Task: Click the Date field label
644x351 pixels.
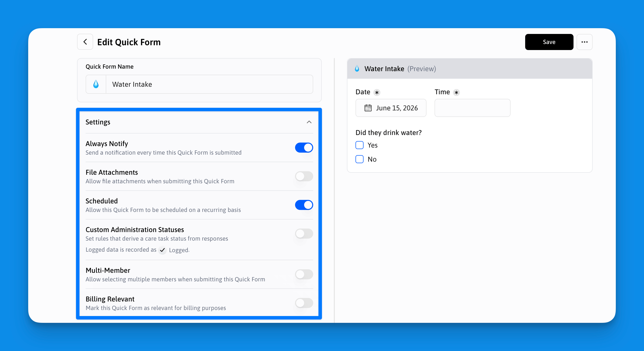Action: pyautogui.click(x=363, y=92)
